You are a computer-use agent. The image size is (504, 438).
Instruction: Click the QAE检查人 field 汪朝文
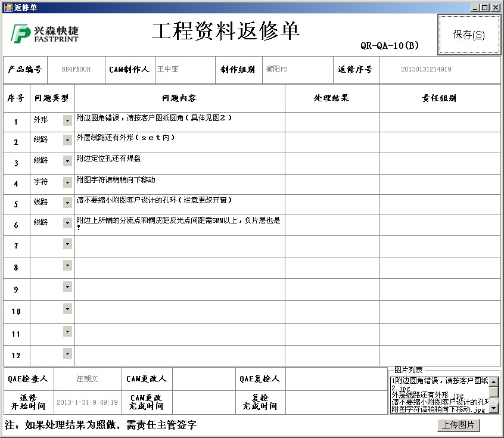88,379
